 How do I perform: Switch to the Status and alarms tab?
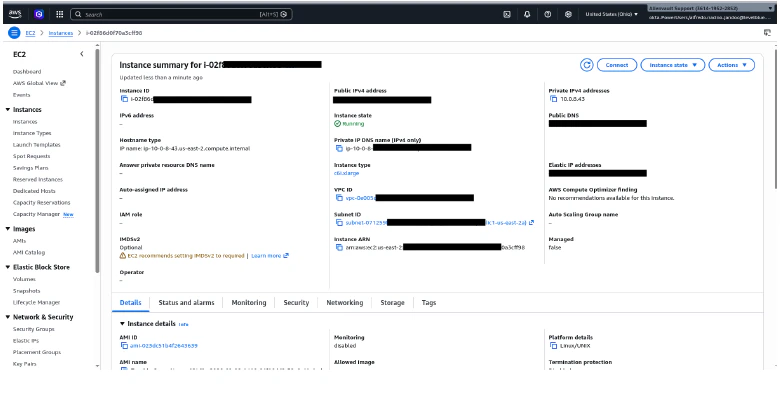pyautogui.click(x=187, y=302)
